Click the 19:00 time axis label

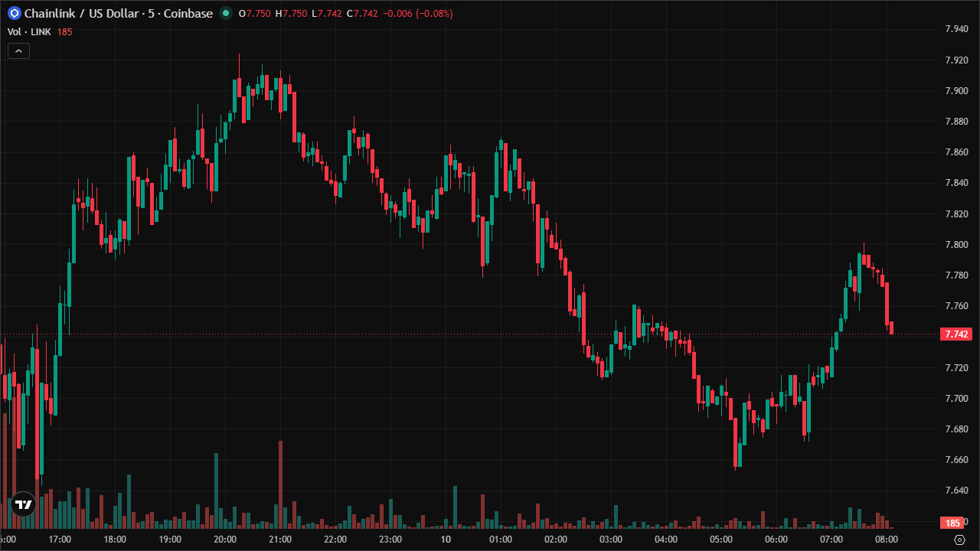(x=170, y=540)
